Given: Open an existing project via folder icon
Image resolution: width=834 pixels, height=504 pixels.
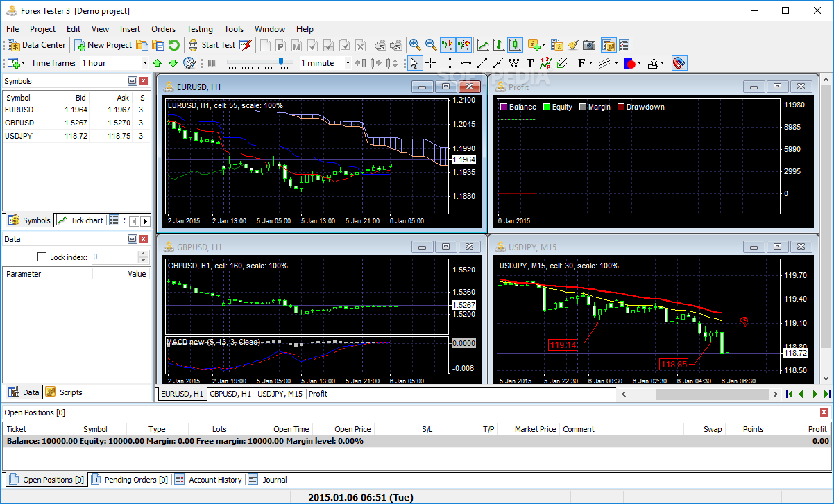Looking at the screenshot, I should (x=142, y=45).
